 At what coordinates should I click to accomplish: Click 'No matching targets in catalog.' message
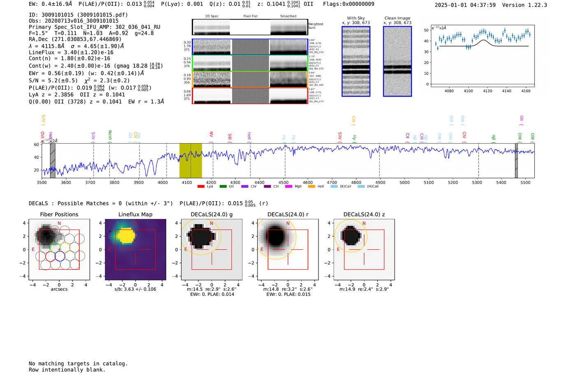(78, 364)
